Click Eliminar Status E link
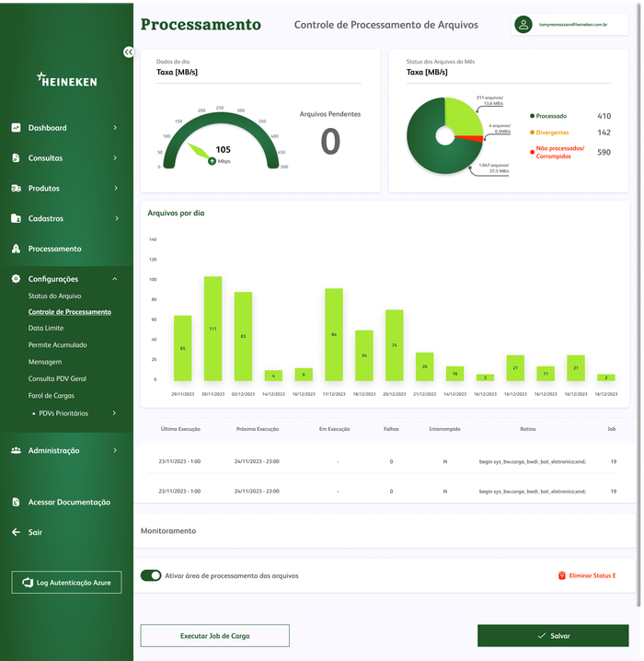The height and width of the screenshot is (661, 644). point(592,575)
